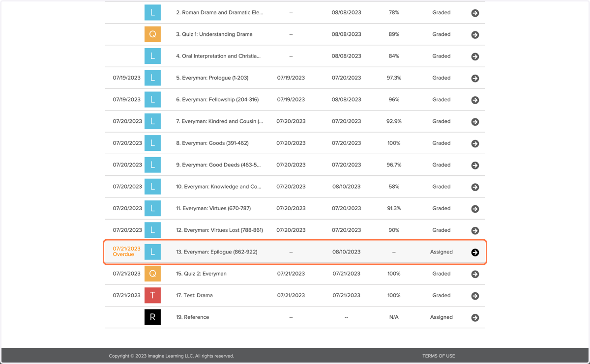Click the Graded status for Test: Drama
The width and height of the screenshot is (590, 364).
tap(442, 295)
